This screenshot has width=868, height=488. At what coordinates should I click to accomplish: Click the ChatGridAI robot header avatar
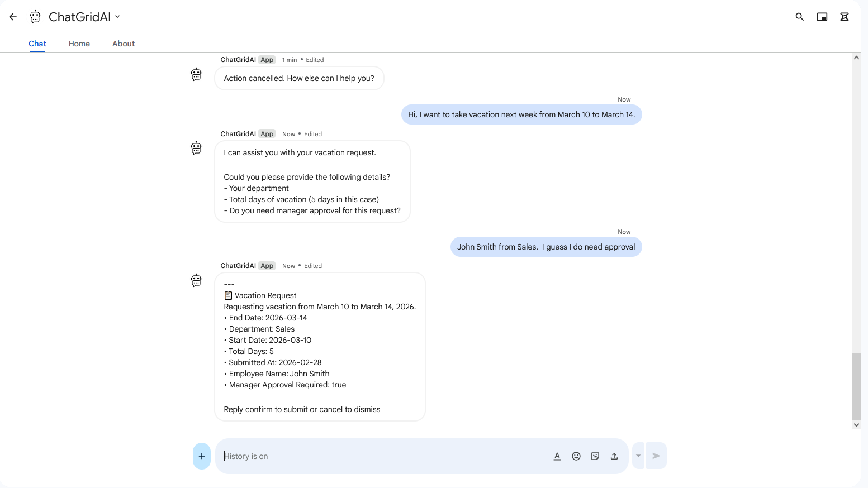[35, 17]
